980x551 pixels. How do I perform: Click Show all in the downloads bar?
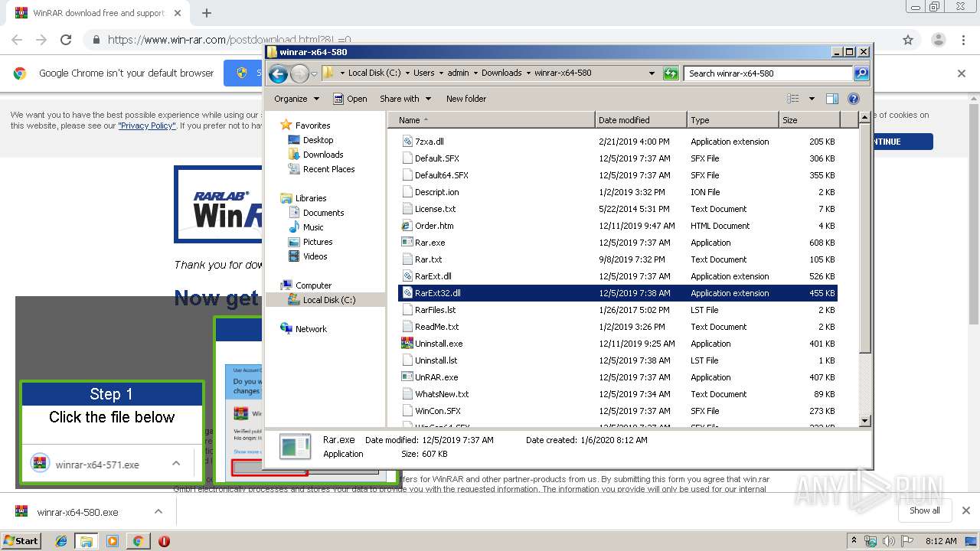click(925, 510)
